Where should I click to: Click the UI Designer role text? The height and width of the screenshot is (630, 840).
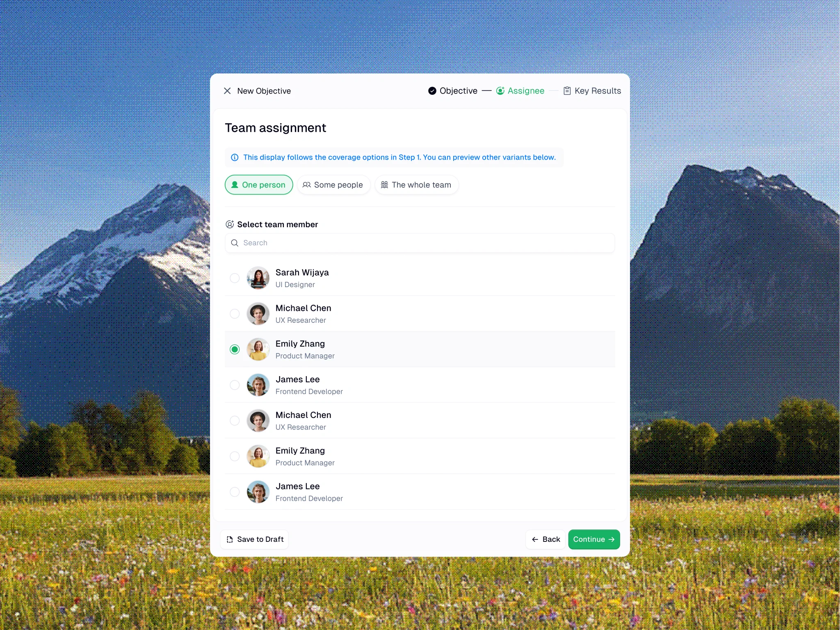point(295,285)
